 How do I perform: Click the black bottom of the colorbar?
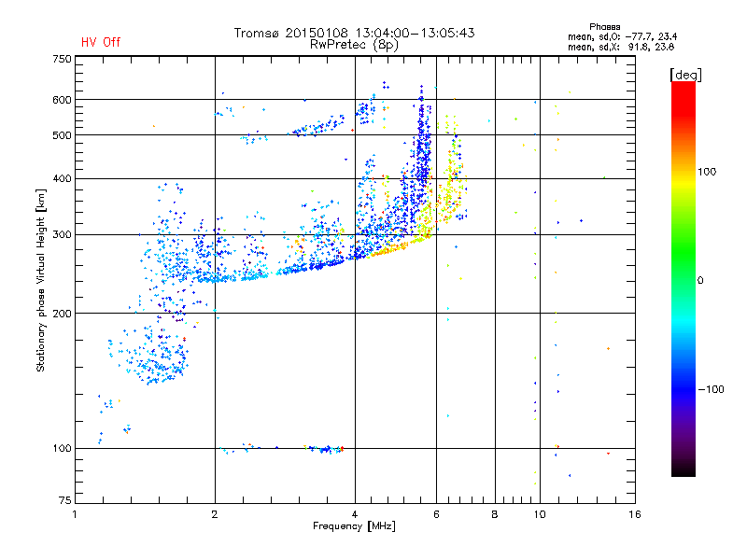pyautogui.click(x=684, y=469)
